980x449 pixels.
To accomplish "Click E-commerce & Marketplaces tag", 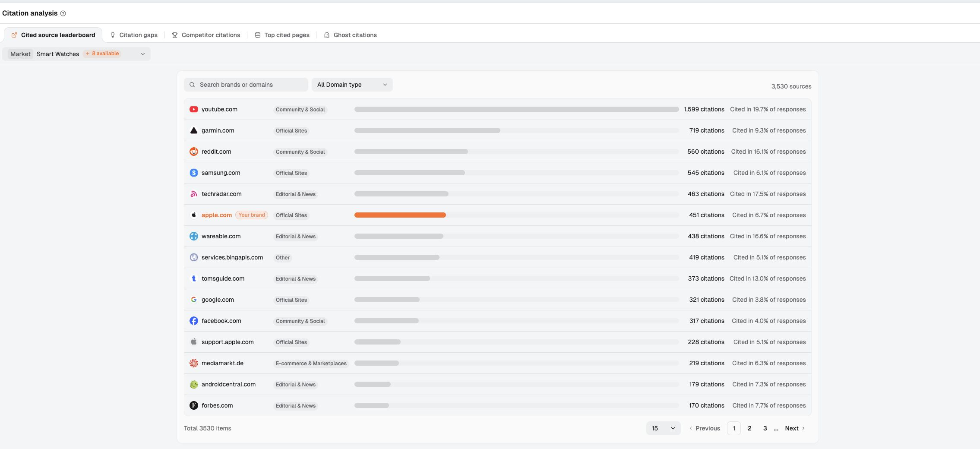I will (x=311, y=364).
